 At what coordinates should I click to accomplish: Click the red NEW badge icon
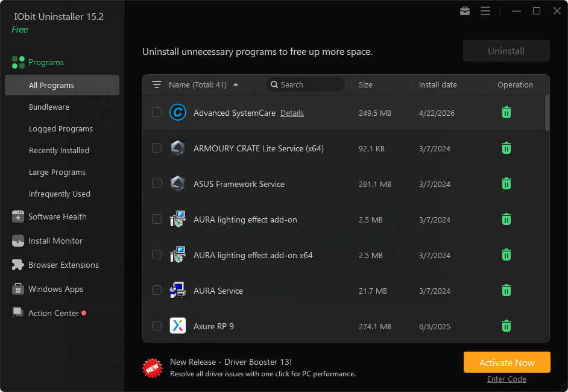pyautogui.click(x=153, y=368)
